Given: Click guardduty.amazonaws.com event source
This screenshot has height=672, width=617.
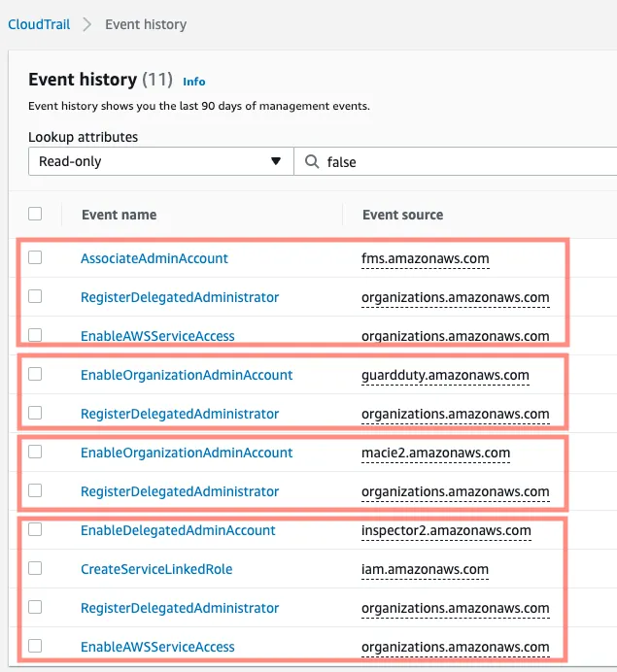Looking at the screenshot, I should (445, 375).
